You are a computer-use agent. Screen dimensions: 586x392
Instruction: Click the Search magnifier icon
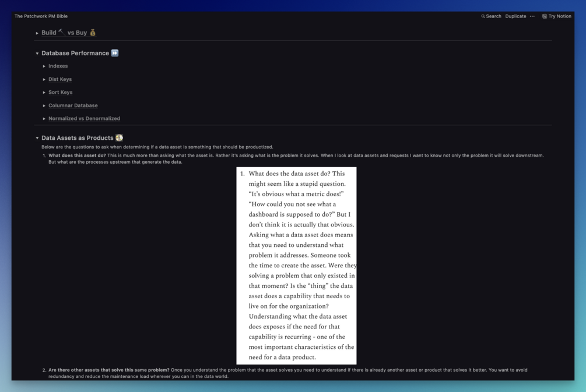point(483,16)
